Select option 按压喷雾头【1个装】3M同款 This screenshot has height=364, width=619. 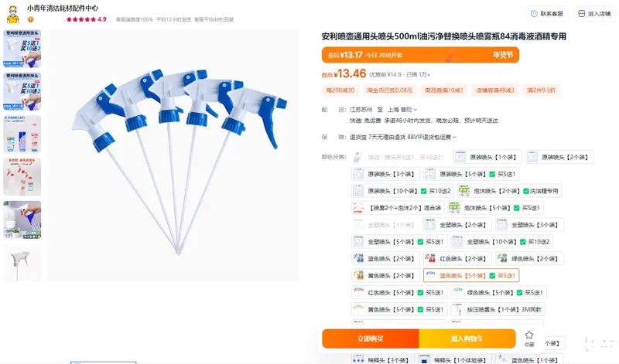(x=498, y=310)
